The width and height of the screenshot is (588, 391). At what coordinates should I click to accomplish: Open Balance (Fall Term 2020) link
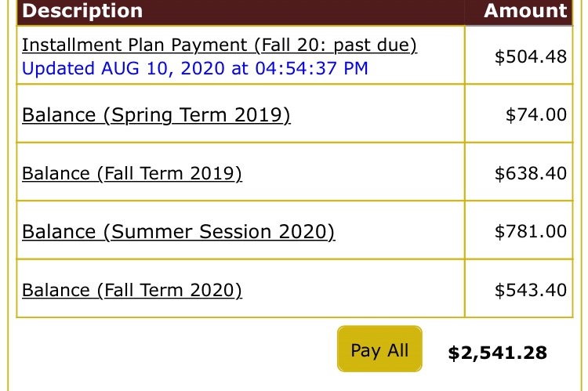pos(132,290)
